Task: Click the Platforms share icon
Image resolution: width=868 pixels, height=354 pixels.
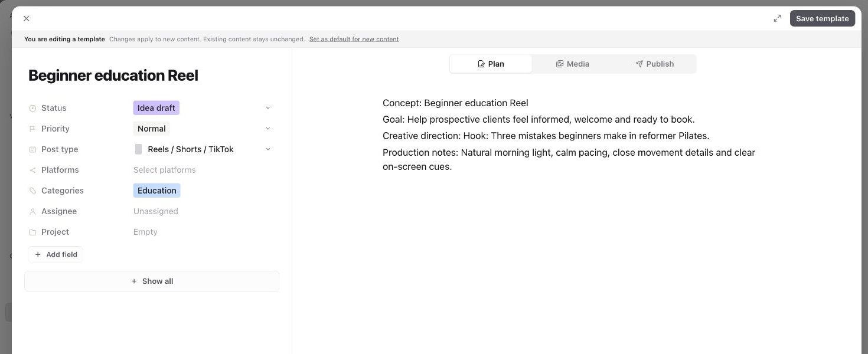Action: 32,170
